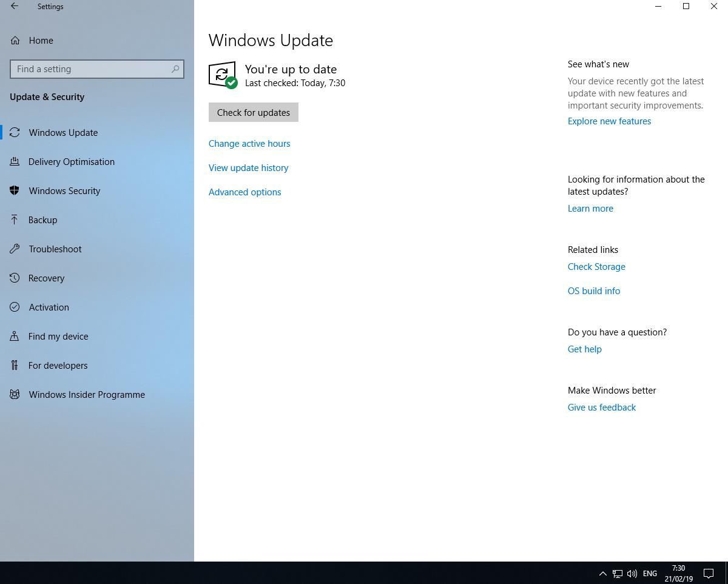The image size is (728, 584).
Task: Navigate to Recovery options
Action: pyautogui.click(x=46, y=278)
